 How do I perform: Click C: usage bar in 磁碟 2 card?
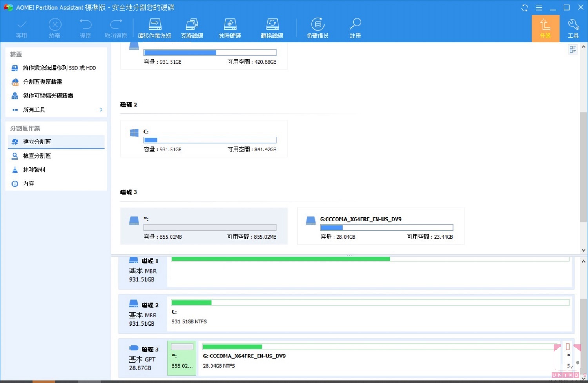[210, 140]
